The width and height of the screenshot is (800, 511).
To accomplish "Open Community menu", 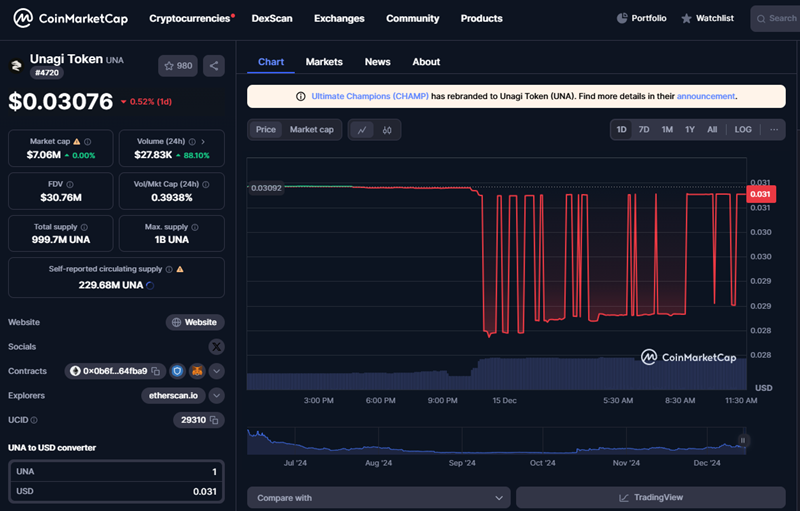I will (413, 18).
